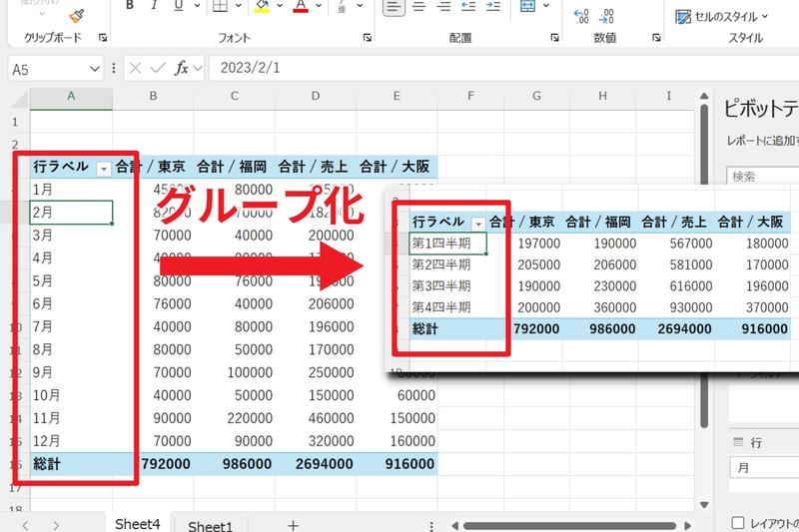The height and width of the screenshot is (532, 799).
Task: Open the sheet tab bar options dots
Action: 431,526
